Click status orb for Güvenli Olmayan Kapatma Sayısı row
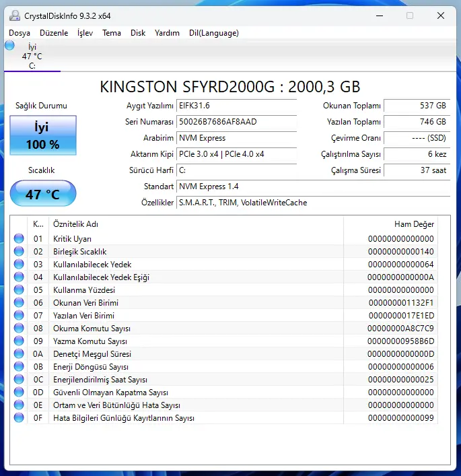 click(x=19, y=392)
